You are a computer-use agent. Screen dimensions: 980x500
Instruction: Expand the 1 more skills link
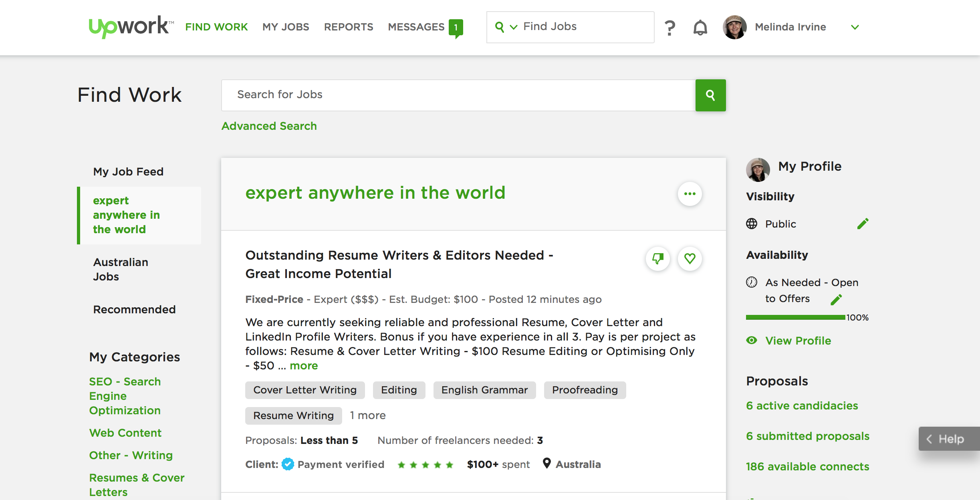point(367,415)
